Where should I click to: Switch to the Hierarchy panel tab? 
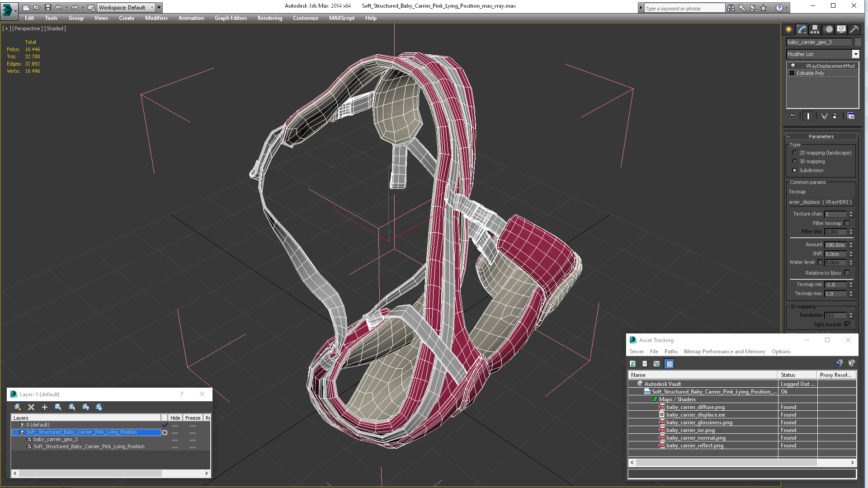point(815,29)
